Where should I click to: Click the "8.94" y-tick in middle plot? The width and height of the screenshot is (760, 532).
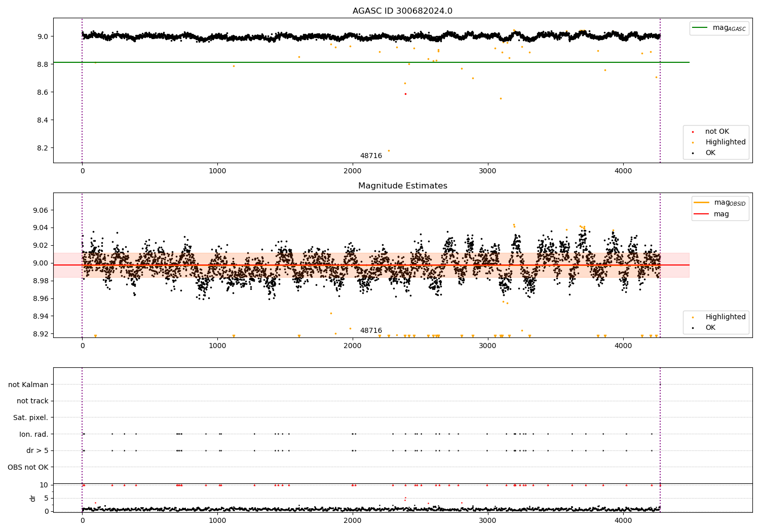pyautogui.click(x=41, y=317)
